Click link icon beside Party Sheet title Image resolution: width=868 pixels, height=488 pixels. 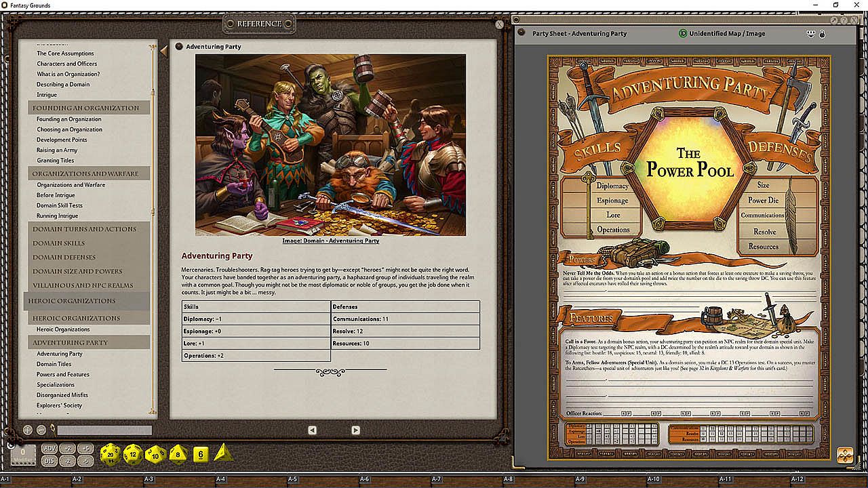pyautogui.click(x=521, y=33)
